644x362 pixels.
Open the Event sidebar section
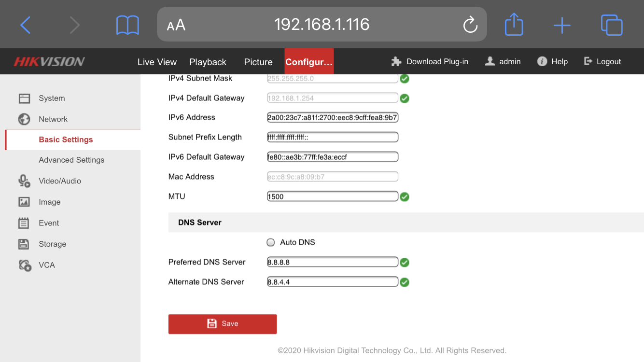pyautogui.click(x=49, y=223)
